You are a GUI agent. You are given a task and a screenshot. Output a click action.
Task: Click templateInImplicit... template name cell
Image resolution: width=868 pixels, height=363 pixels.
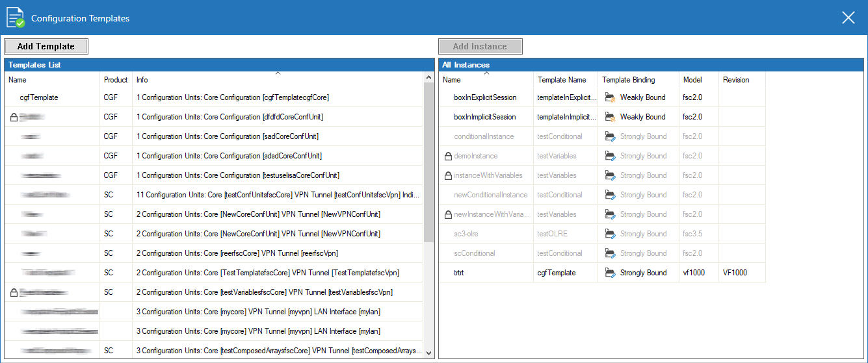coord(566,117)
